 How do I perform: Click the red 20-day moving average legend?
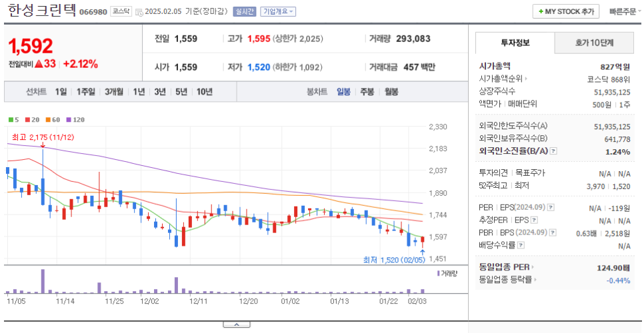pos(33,120)
